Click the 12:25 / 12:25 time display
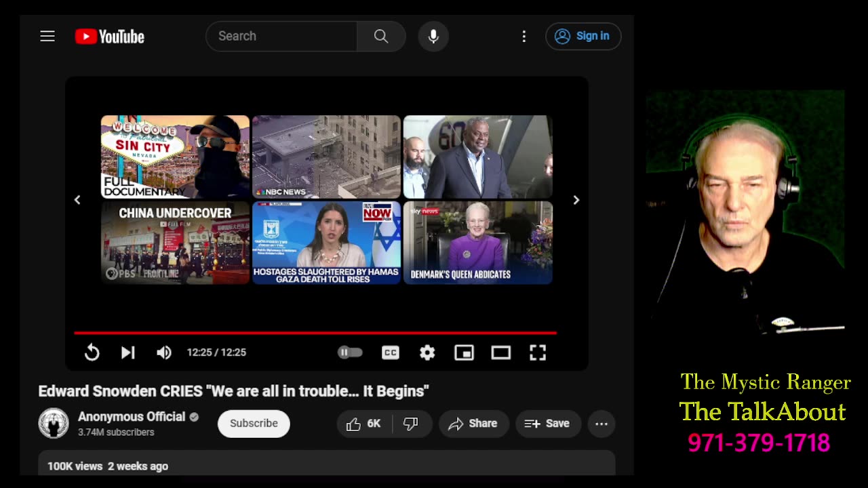The width and height of the screenshot is (868, 488). [x=216, y=352]
